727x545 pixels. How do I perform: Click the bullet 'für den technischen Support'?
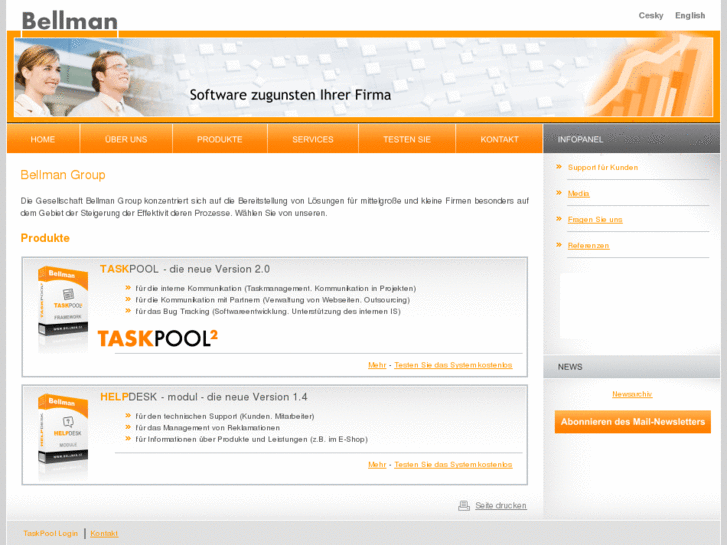coord(224,416)
